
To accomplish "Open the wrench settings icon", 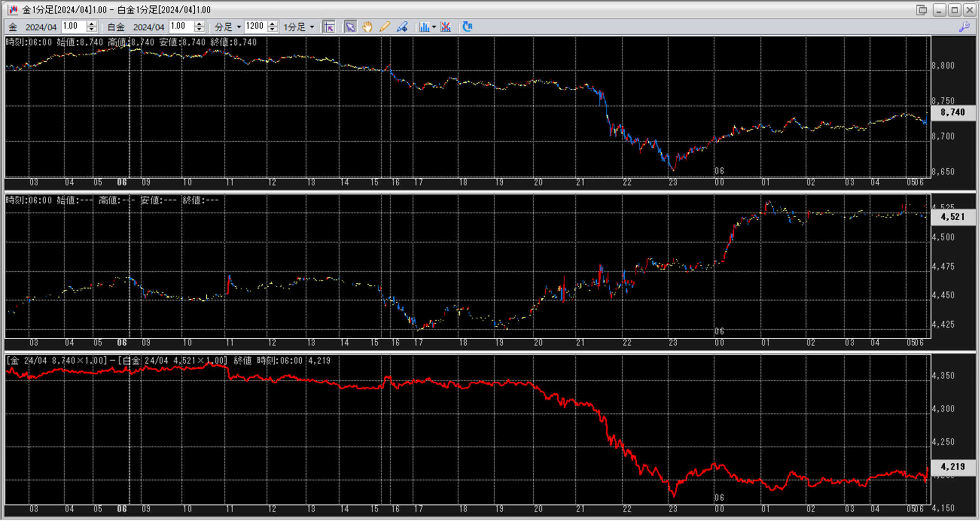I will click(964, 27).
